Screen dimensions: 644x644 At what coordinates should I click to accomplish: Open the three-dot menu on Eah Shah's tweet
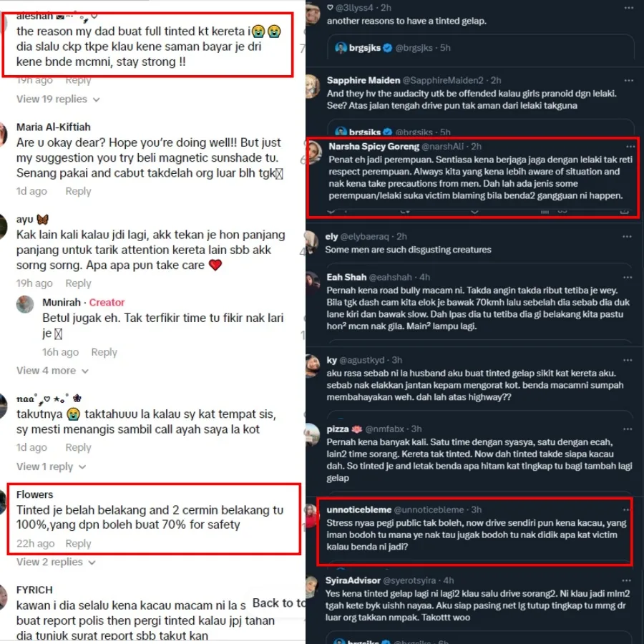[x=628, y=277]
